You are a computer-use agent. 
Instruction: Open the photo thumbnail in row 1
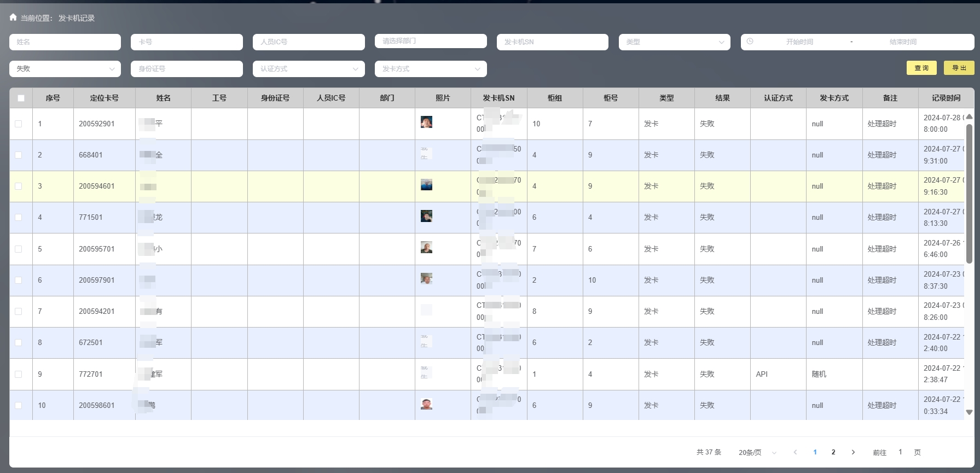coord(426,122)
